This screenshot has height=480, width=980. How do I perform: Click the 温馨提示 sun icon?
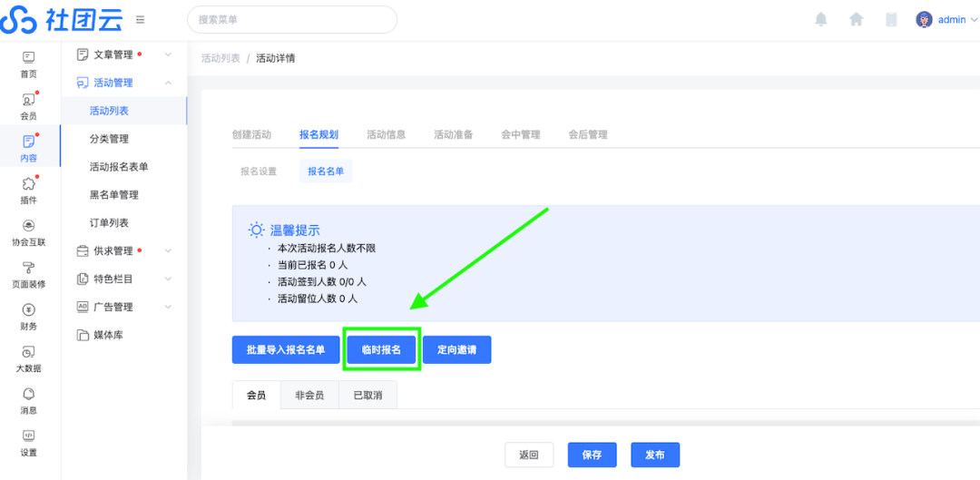click(256, 230)
